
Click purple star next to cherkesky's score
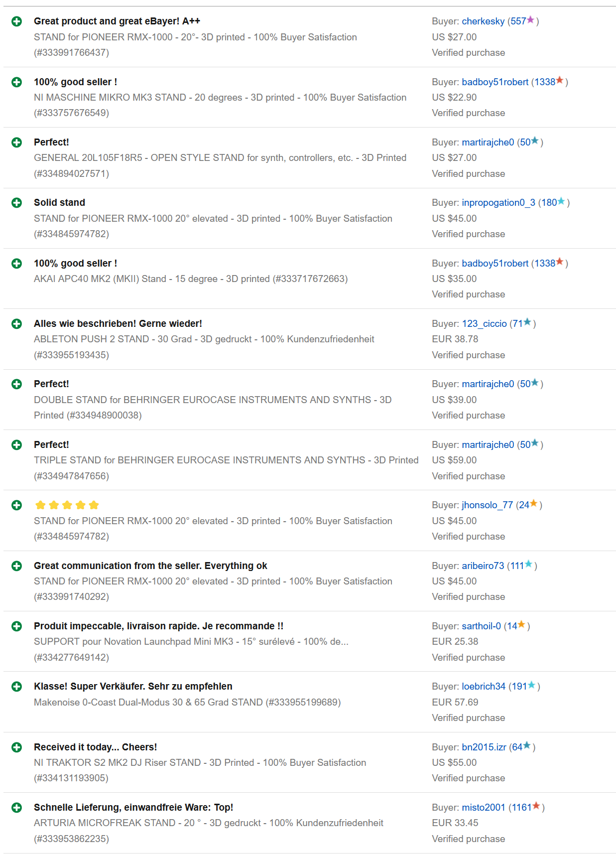530,20
